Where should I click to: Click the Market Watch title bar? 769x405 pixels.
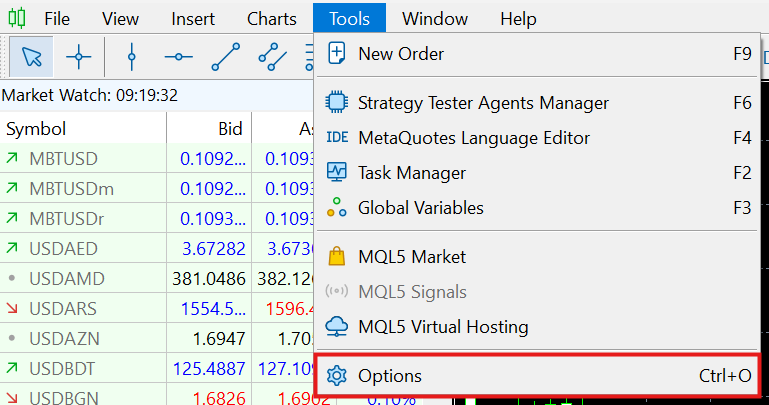[156, 95]
